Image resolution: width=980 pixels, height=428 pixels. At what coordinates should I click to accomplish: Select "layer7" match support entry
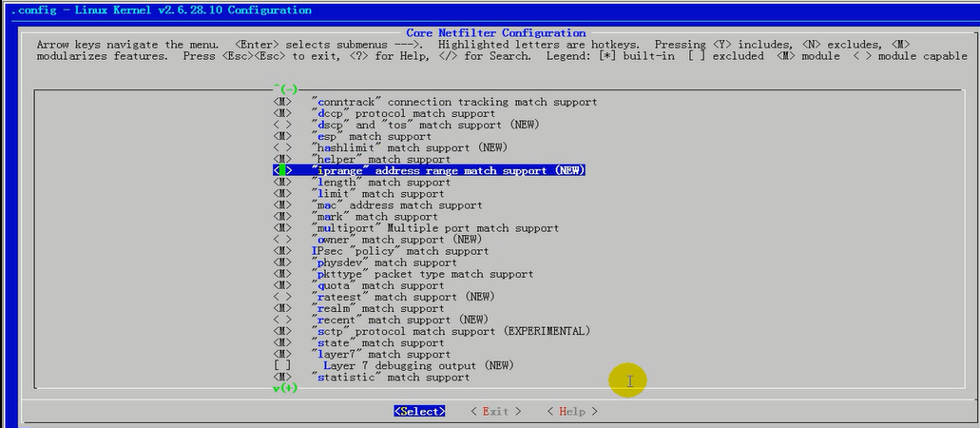pos(380,354)
